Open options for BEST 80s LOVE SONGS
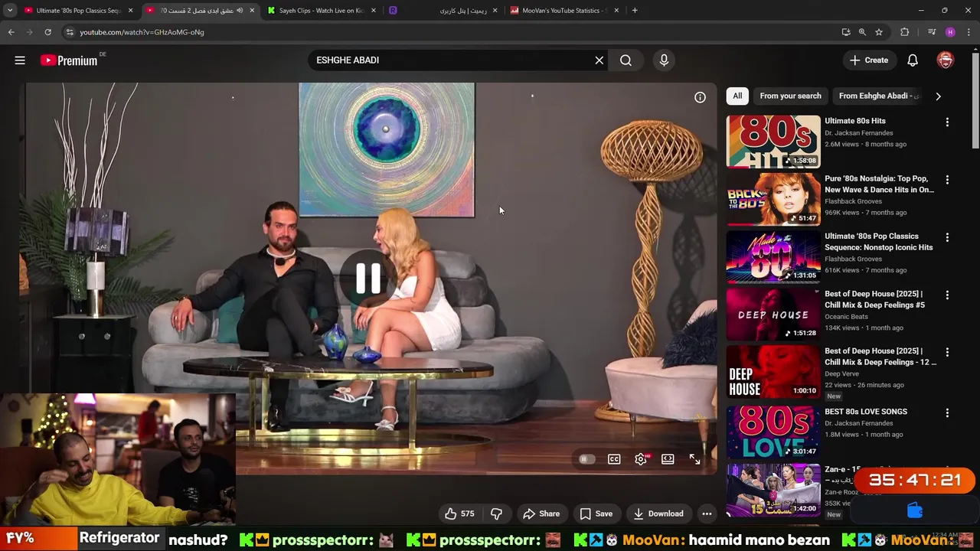The height and width of the screenshot is (551, 980). pyautogui.click(x=947, y=412)
